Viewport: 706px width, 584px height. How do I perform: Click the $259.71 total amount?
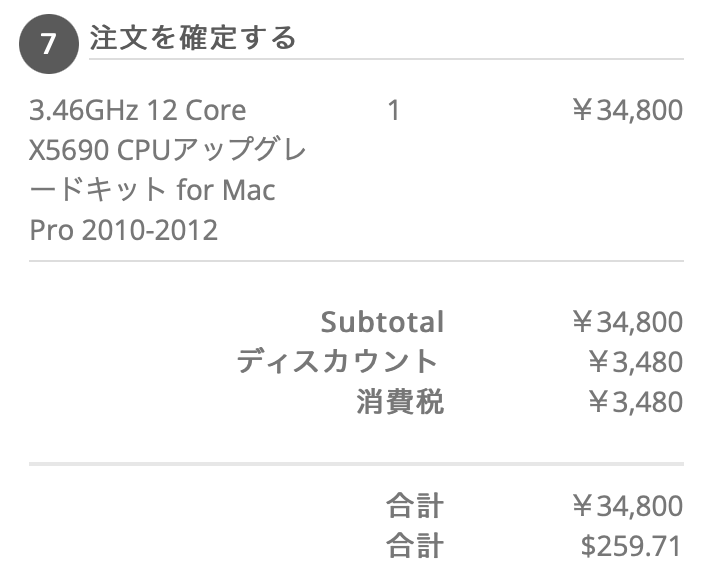point(632,546)
